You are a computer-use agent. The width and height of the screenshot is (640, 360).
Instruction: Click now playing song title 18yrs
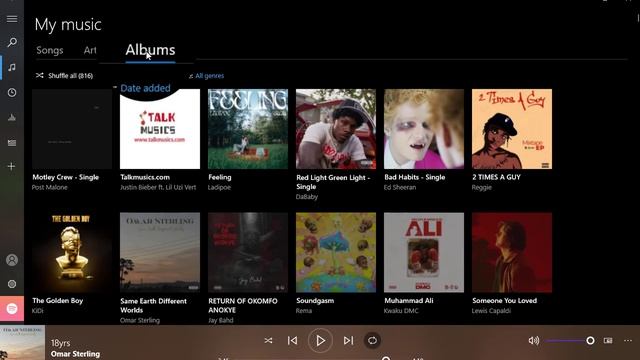click(60, 343)
